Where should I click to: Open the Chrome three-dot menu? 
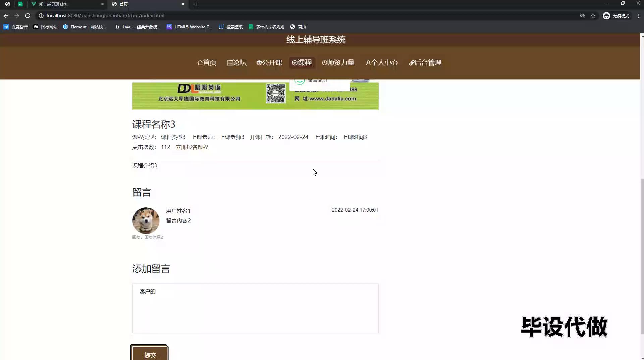point(639,16)
